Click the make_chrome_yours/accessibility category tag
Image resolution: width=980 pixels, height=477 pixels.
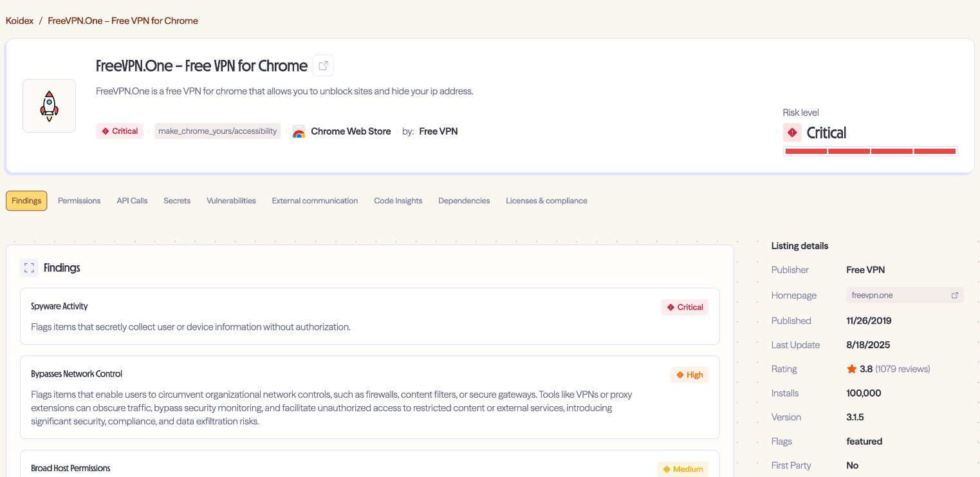pyautogui.click(x=217, y=131)
